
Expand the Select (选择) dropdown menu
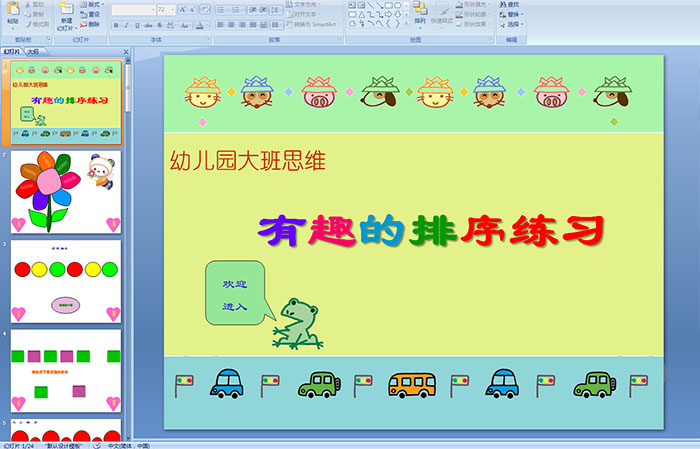[x=512, y=25]
